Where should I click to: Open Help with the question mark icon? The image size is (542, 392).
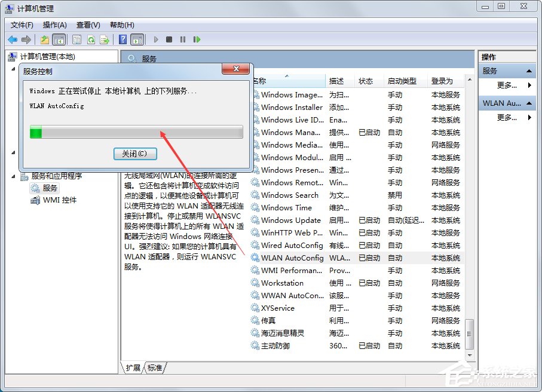click(123, 39)
